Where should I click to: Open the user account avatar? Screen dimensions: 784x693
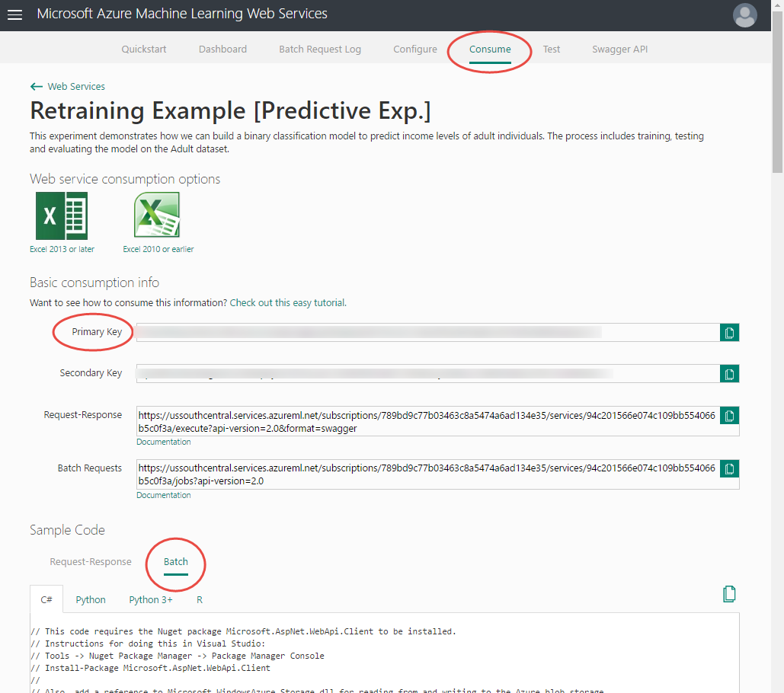744,15
